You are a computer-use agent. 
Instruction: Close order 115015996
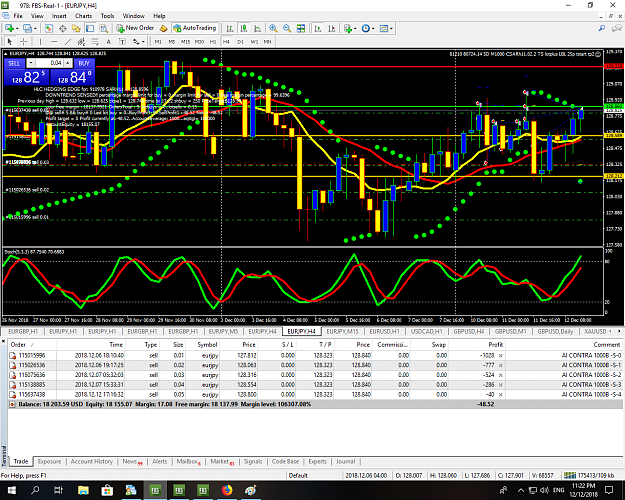click(x=501, y=355)
